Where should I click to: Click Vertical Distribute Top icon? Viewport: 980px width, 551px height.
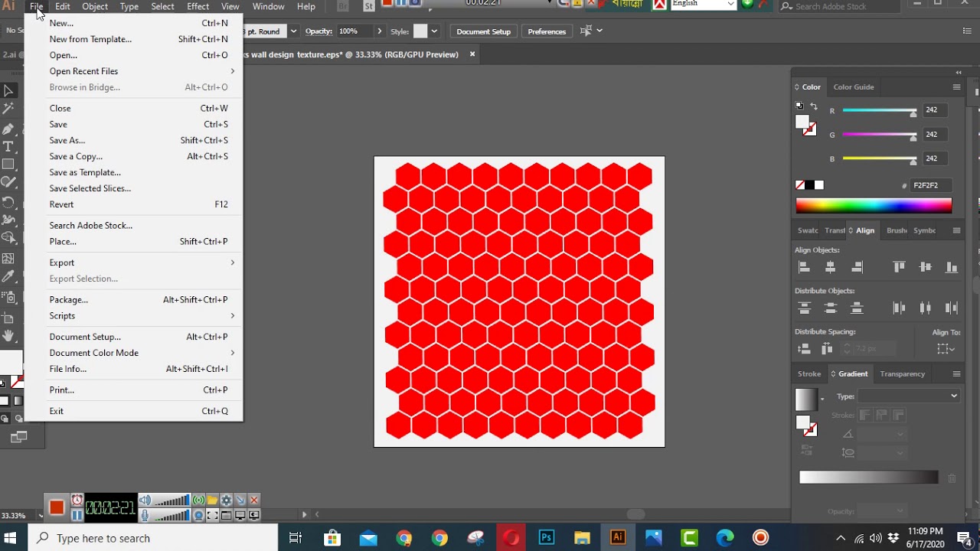click(804, 308)
